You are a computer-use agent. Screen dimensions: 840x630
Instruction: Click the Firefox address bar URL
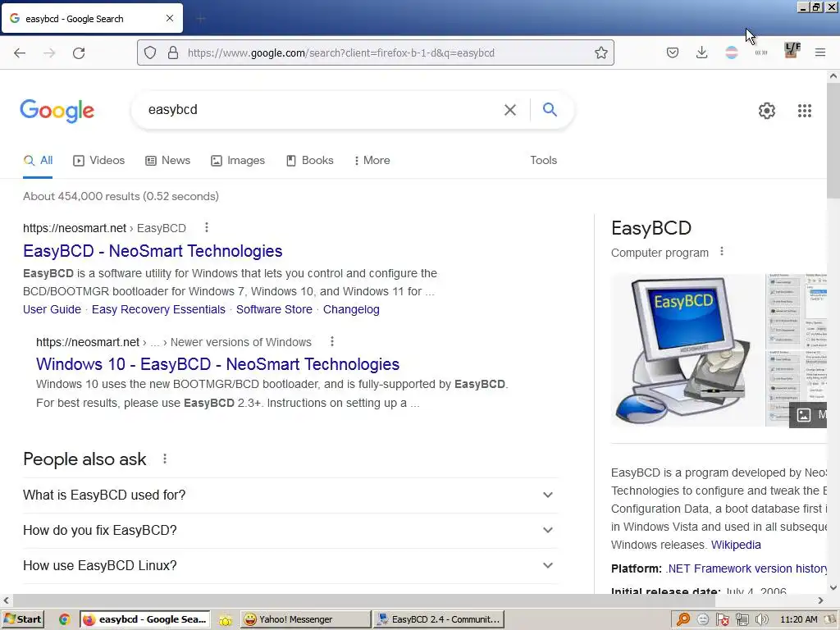point(340,52)
